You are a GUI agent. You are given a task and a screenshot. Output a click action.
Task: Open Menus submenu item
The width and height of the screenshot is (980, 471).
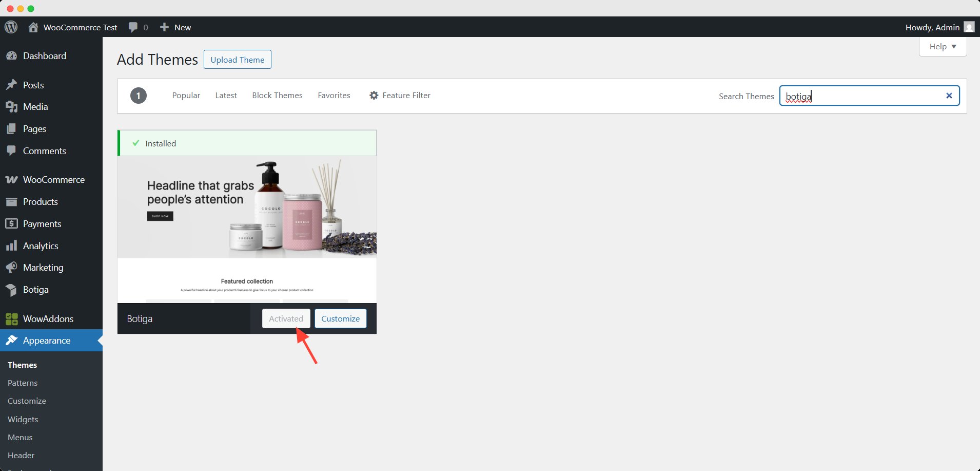(20, 438)
